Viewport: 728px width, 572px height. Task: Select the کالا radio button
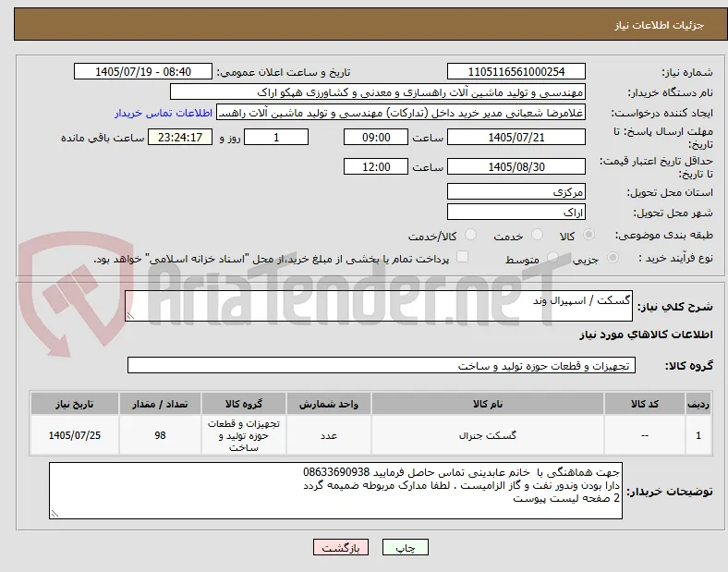coord(588,235)
